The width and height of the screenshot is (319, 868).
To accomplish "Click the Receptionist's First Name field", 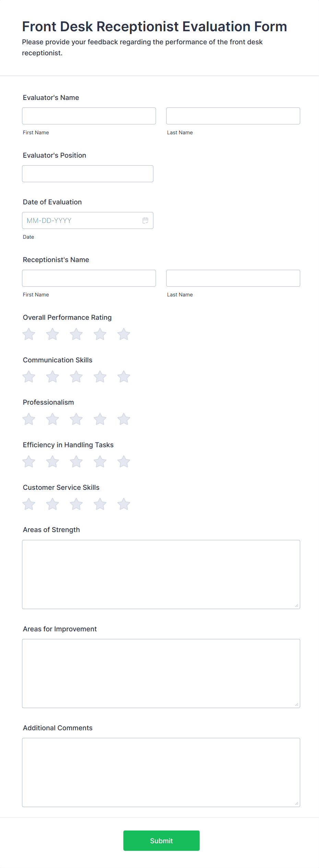I will tap(88, 278).
